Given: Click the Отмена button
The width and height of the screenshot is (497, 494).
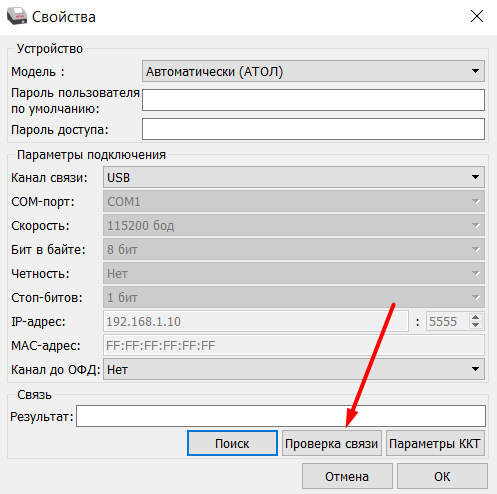Looking at the screenshot, I should [x=347, y=476].
